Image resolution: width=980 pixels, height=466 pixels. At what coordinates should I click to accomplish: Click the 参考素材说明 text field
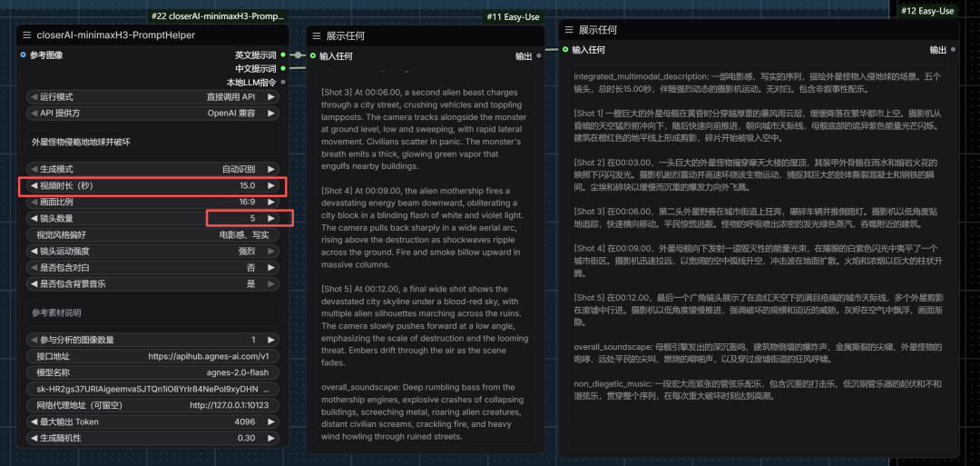pyautogui.click(x=153, y=312)
